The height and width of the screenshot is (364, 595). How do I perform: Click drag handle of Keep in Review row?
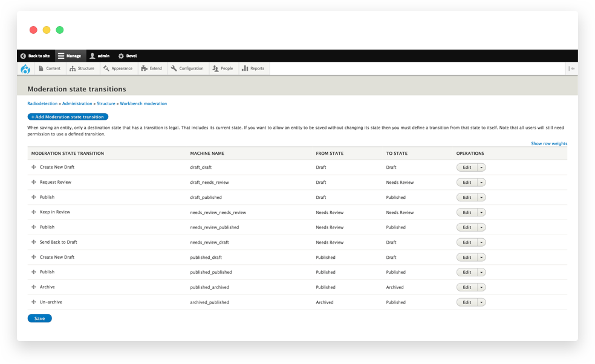pyautogui.click(x=33, y=212)
